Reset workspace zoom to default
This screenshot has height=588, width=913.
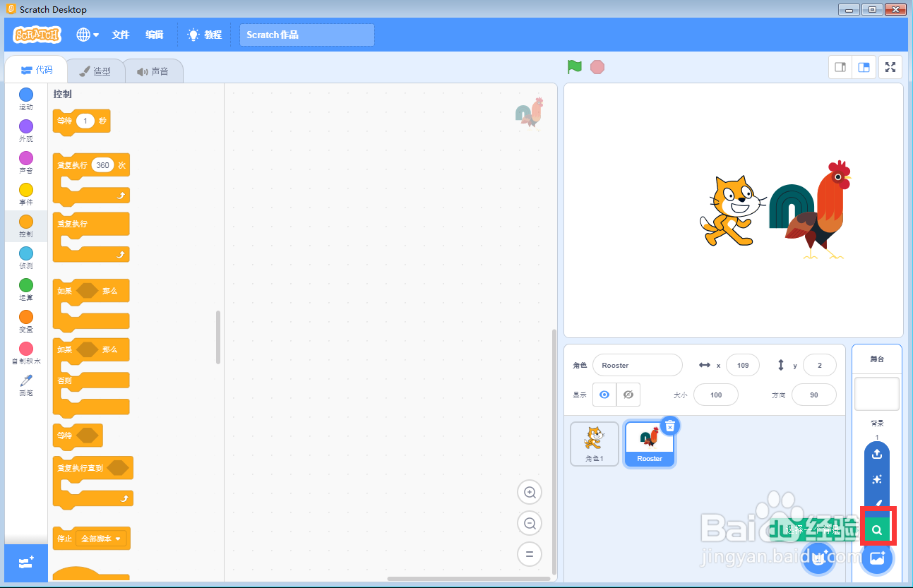coord(530,554)
